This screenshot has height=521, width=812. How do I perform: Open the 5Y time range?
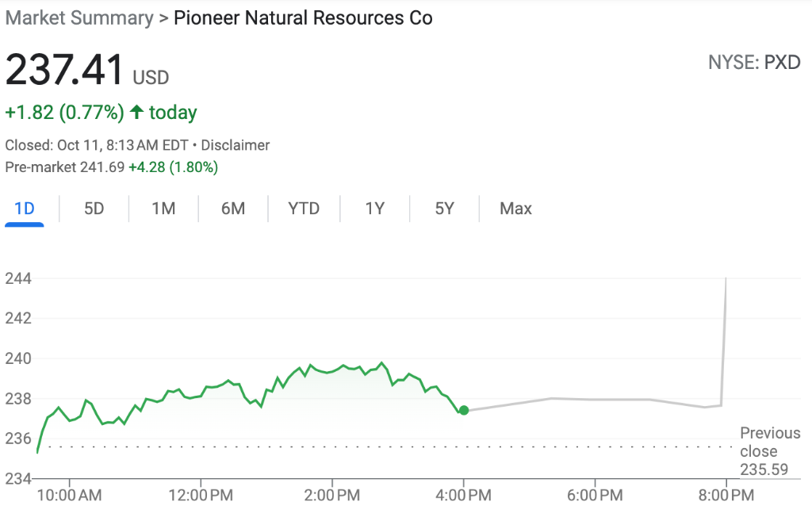pos(444,209)
